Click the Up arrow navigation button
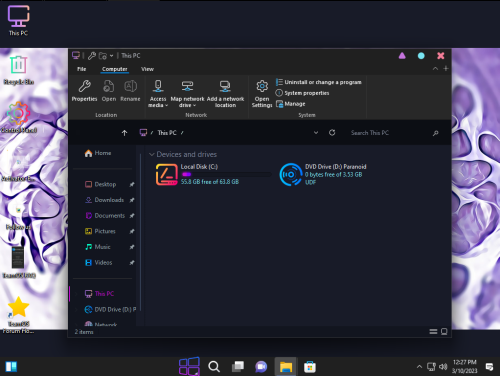 point(124,133)
